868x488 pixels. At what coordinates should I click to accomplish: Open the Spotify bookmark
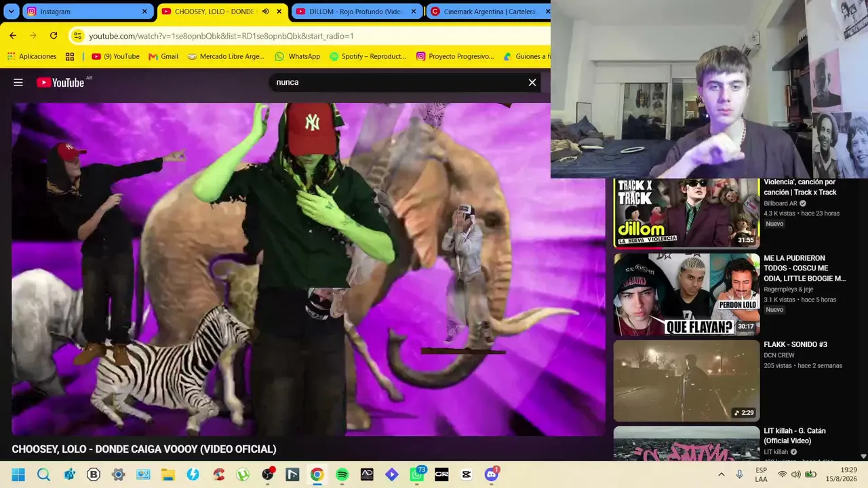[x=368, y=56]
